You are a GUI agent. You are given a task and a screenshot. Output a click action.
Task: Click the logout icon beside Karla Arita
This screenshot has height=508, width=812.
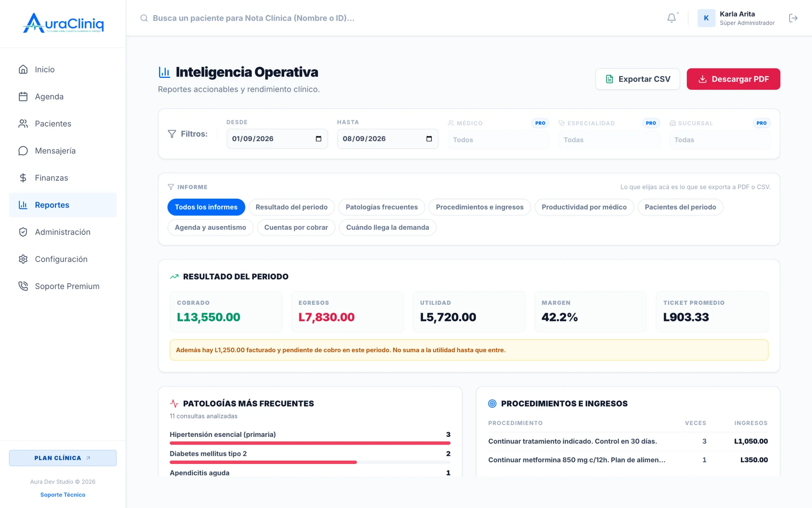[x=793, y=18]
